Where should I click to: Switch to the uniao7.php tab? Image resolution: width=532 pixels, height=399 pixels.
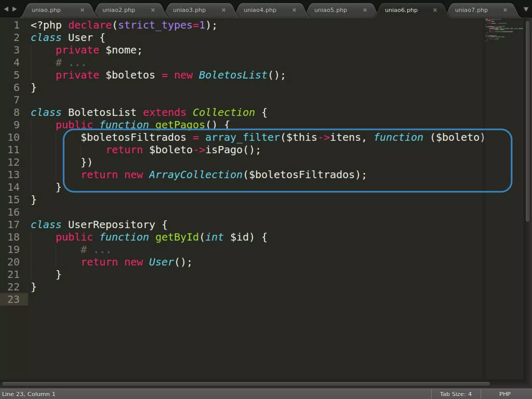[471, 10]
